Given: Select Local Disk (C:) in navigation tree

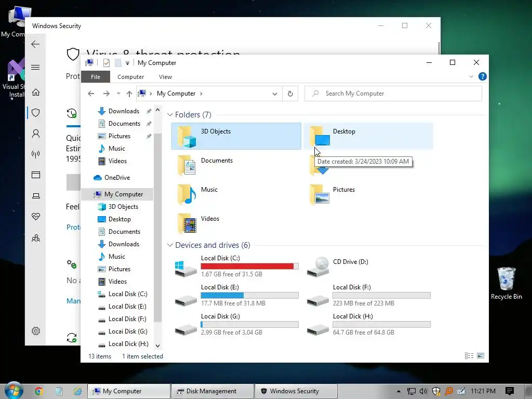Looking at the screenshot, I should pyautogui.click(x=117, y=294).
